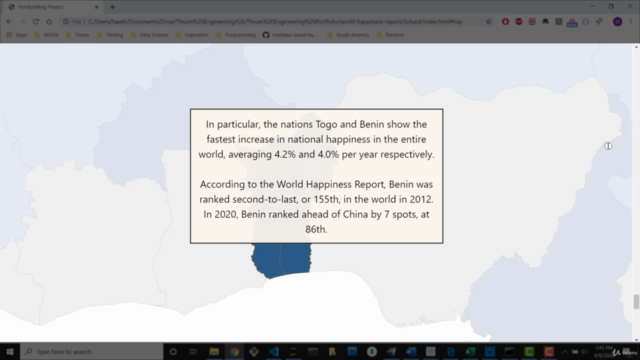Open the red stop-sign adblock extension icon
Viewport: 640px width, 360px height.
519,22
